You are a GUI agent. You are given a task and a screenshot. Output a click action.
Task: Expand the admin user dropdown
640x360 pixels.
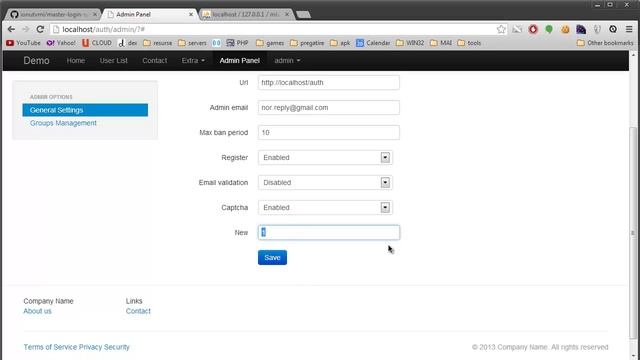coord(287,60)
